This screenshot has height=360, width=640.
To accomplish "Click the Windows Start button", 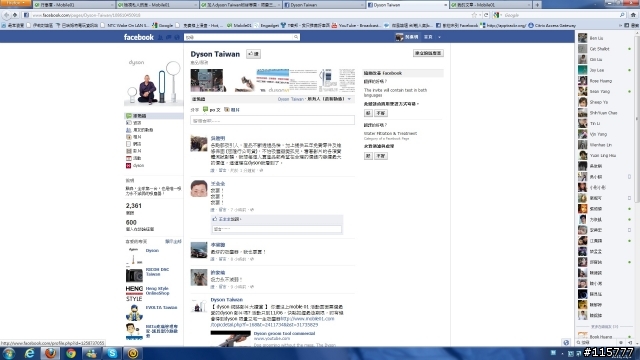I will pyautogui.click(x=9, y=353).
